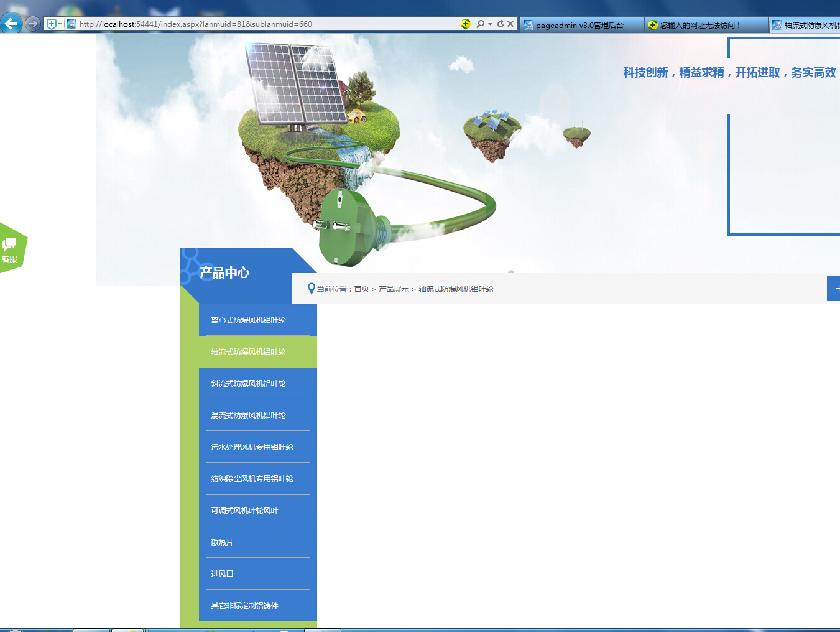Screen dimensions: 840x632
Task: Expand the search dropdown arrow in address bar
Action: [x=490, y=24]
